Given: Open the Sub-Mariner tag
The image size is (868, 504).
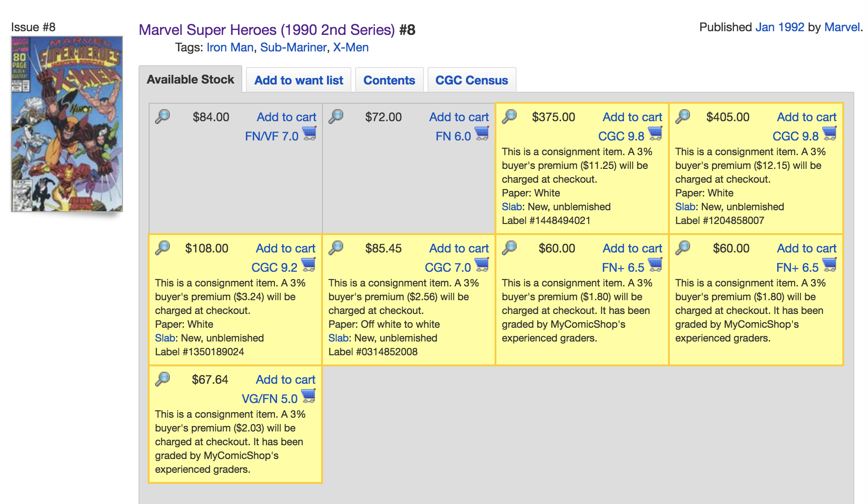Looking at the screenshot, I should [x=293, y=47].
